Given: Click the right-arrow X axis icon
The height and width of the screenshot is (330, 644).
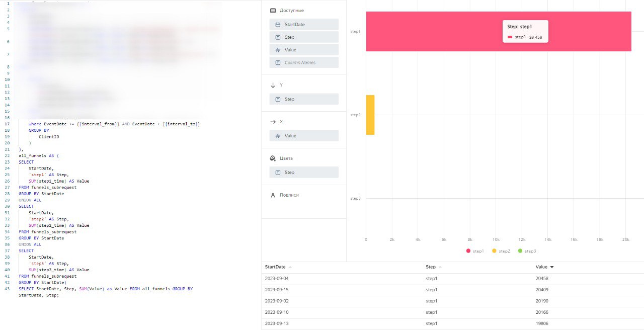Looking at the screenshot, I should [x=273, y=122].
